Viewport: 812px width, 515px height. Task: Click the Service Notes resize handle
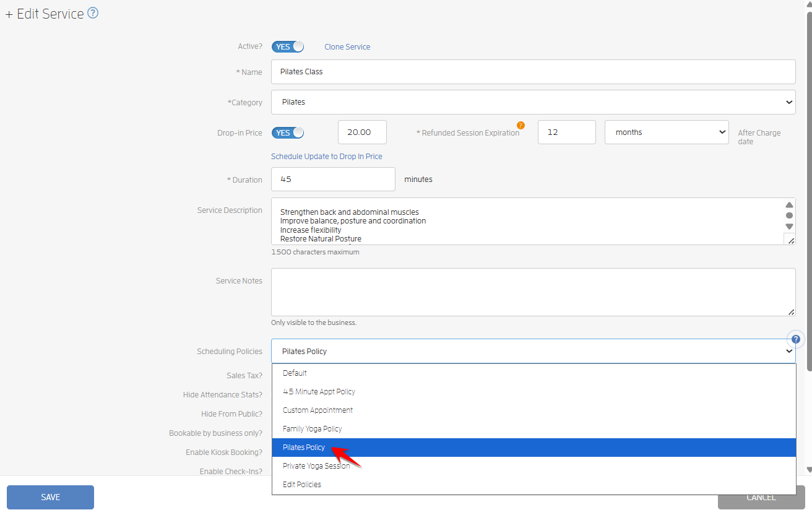click(791, 312)
